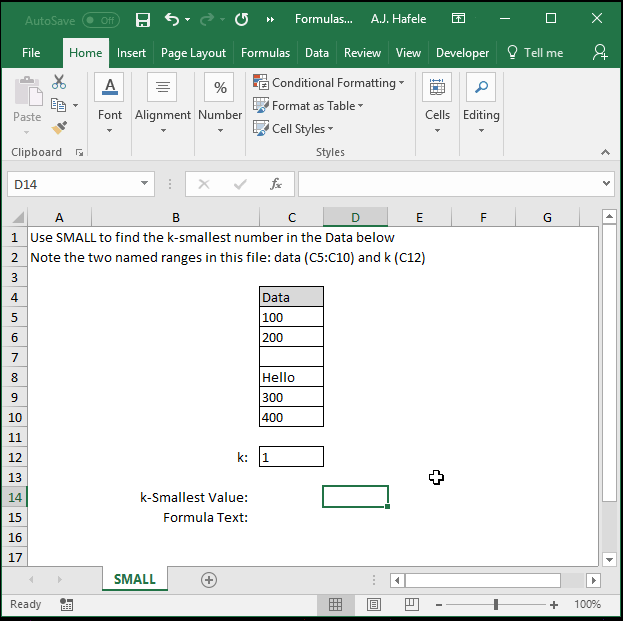Click the Enter checkmark formula icon
This screenshot has width=623, height=621.
(240, 184)
